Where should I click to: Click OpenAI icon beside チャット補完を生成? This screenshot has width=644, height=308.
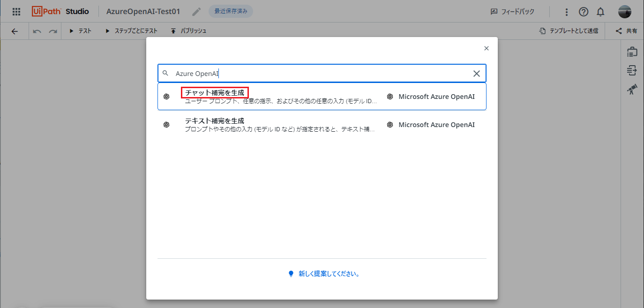(166, 97)
